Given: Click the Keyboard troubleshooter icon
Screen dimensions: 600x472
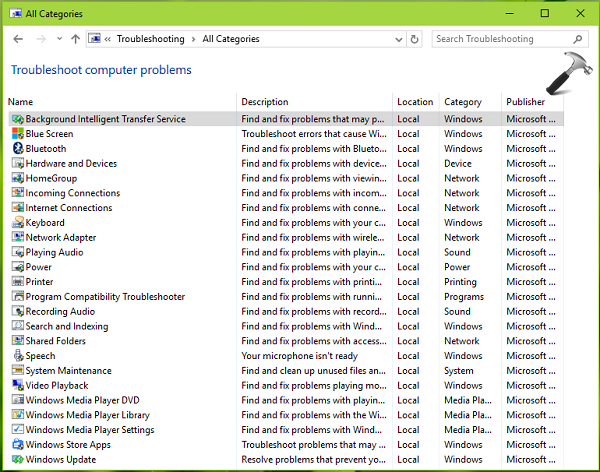Looking at the screenshot, I should click(17, 223).
